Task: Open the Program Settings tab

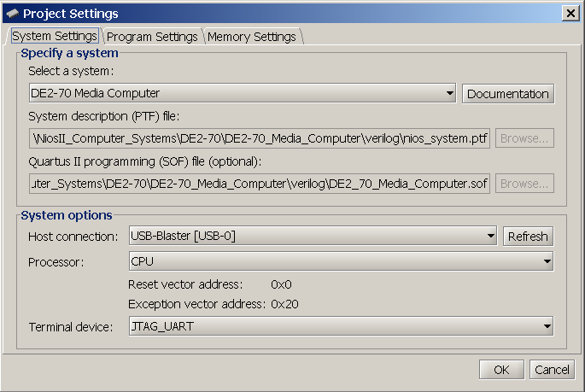Action: point(153,37)
